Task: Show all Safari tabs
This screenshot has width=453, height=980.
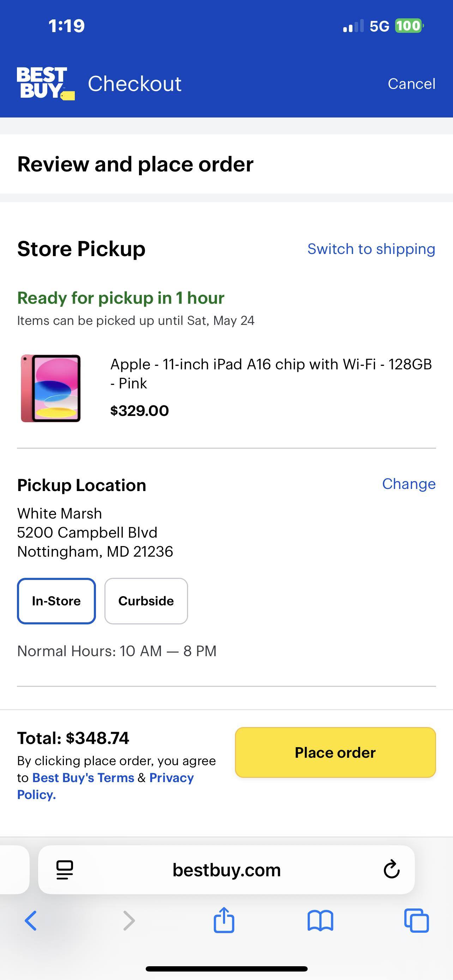Action: pyautogui.click(x=417, y=921)
